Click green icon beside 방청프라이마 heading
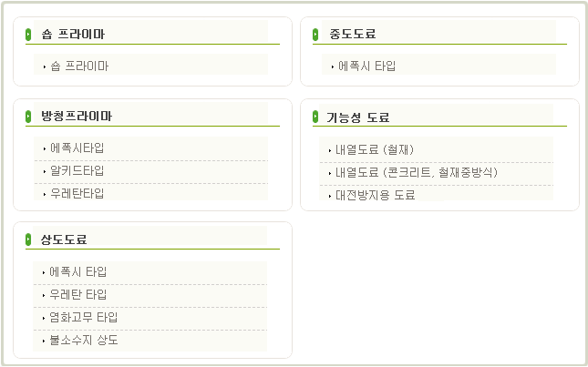The image size is (588, 367). 28,117
